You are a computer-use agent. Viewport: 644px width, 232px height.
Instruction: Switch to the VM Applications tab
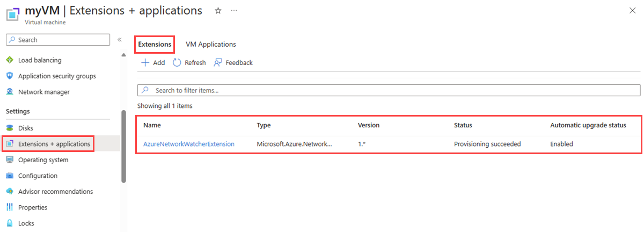[x=210, y=45]
